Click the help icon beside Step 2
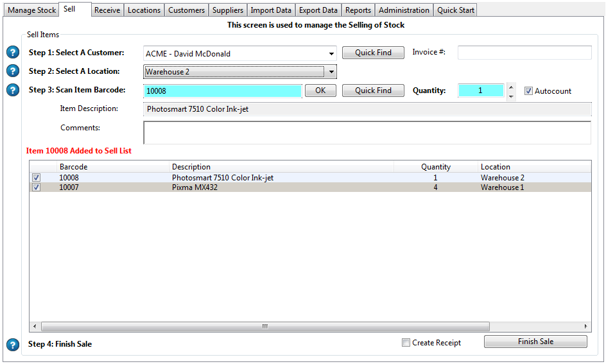606x364 pixels. coord(13,71)
